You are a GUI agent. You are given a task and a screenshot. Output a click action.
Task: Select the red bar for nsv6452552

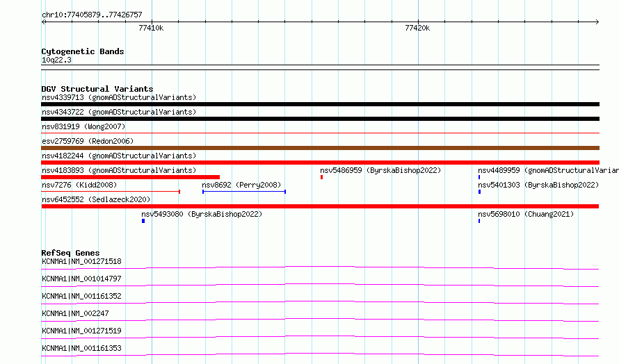320,206
